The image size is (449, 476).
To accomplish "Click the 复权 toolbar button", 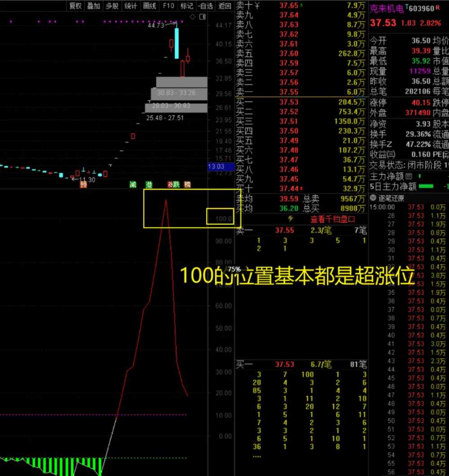I will (x=75, y=6).
